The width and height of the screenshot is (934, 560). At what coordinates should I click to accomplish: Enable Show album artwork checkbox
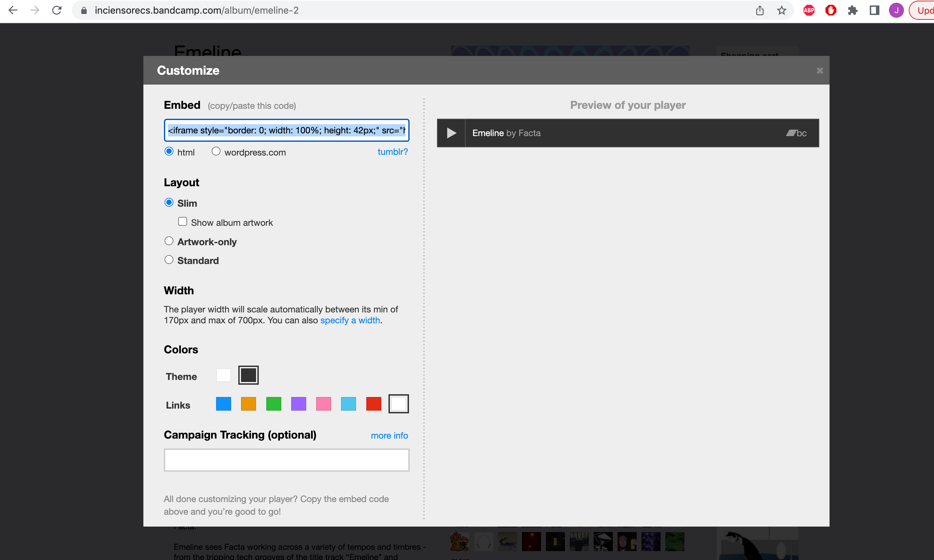coord(182,221)
